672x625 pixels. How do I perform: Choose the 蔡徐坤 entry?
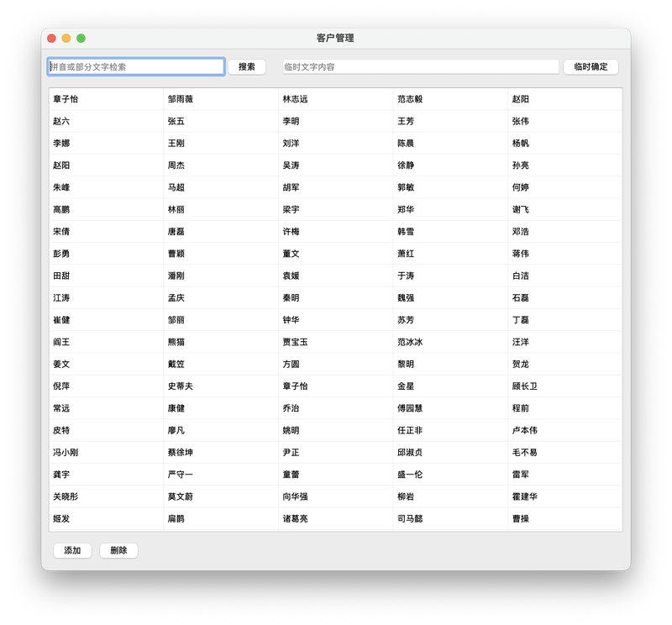tap(221, 452)
